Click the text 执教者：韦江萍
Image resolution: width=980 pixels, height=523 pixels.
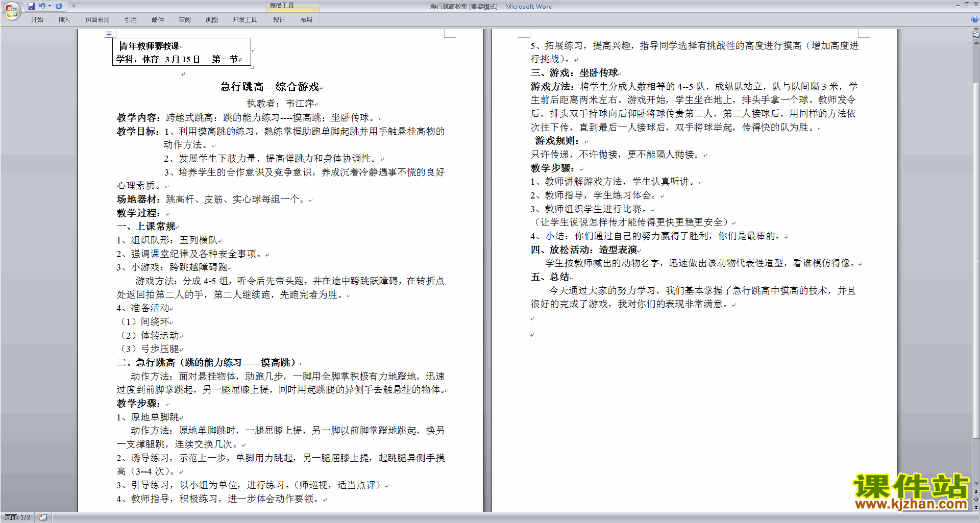[x=280, y=104]
